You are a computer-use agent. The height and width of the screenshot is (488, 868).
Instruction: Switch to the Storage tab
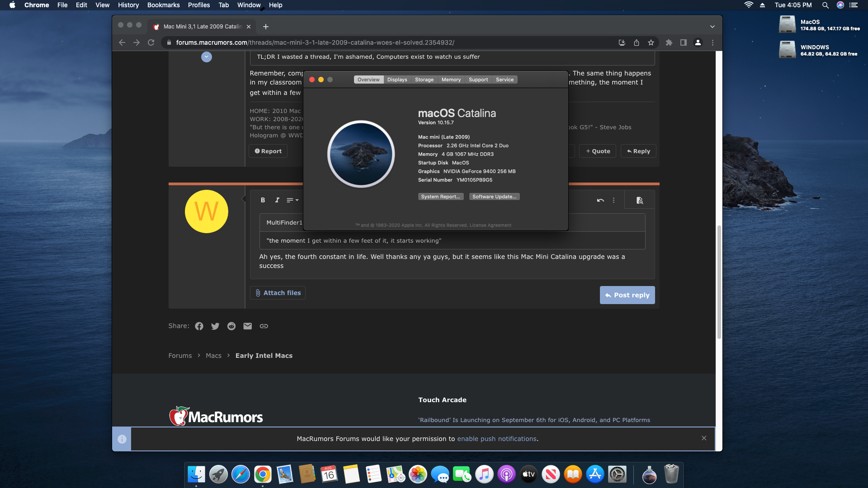(x=424, y=80)
